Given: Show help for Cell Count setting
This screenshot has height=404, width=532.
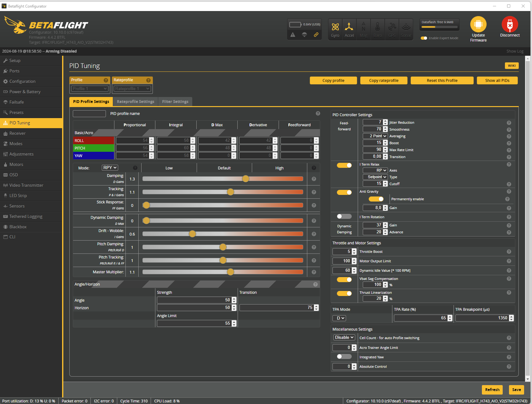Looking at the screenshot, I should pyautogui.click(x=509, y=338).
